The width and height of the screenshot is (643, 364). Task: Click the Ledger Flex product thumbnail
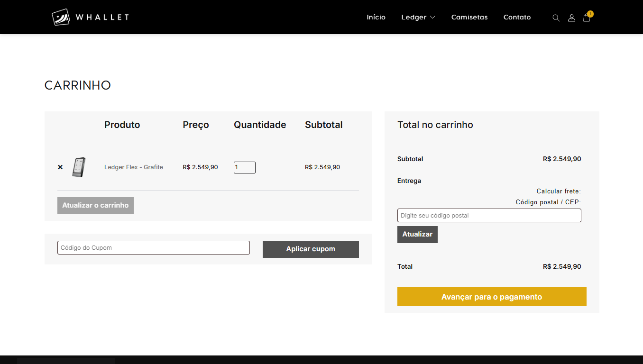tap(79, 167)
